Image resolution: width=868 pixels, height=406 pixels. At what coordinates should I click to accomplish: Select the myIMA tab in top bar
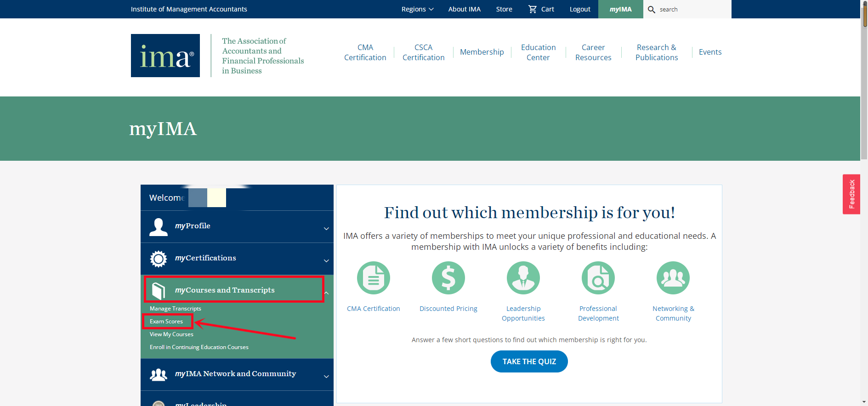[621, 9]
